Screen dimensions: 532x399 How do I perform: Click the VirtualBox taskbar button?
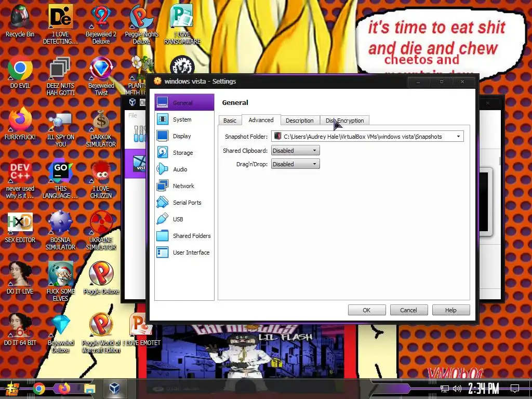pos(114,389)
